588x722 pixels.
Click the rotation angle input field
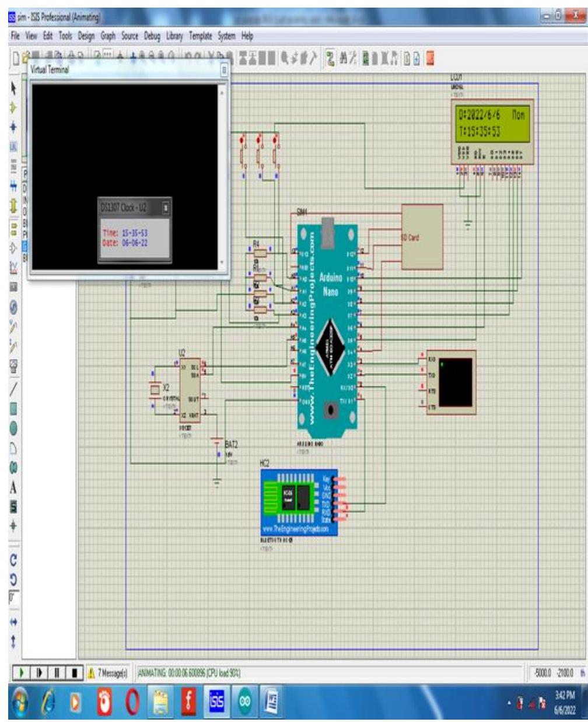(13, 598)
